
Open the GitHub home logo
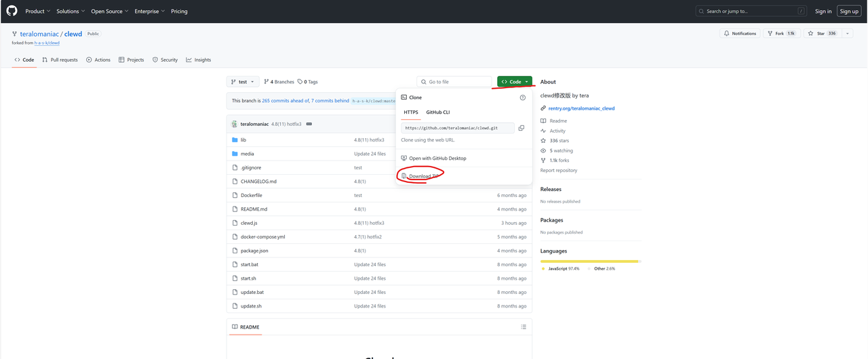[12, 11]
